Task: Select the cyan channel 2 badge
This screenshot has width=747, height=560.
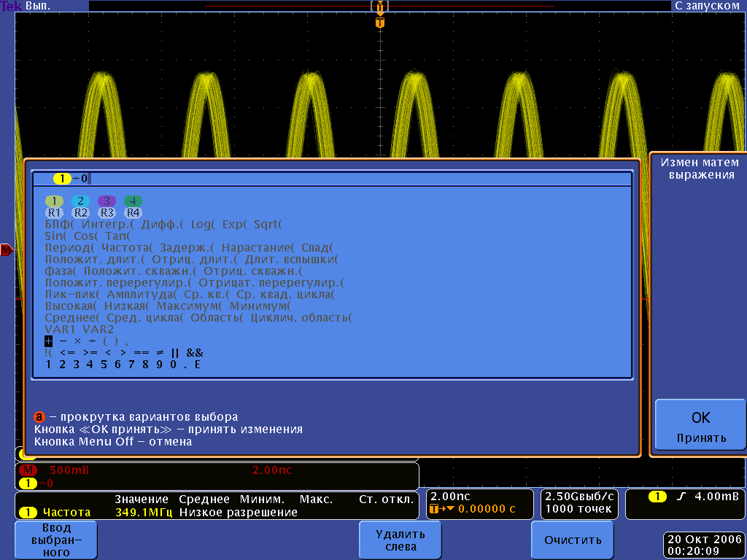Action: [x=81, y=201]
